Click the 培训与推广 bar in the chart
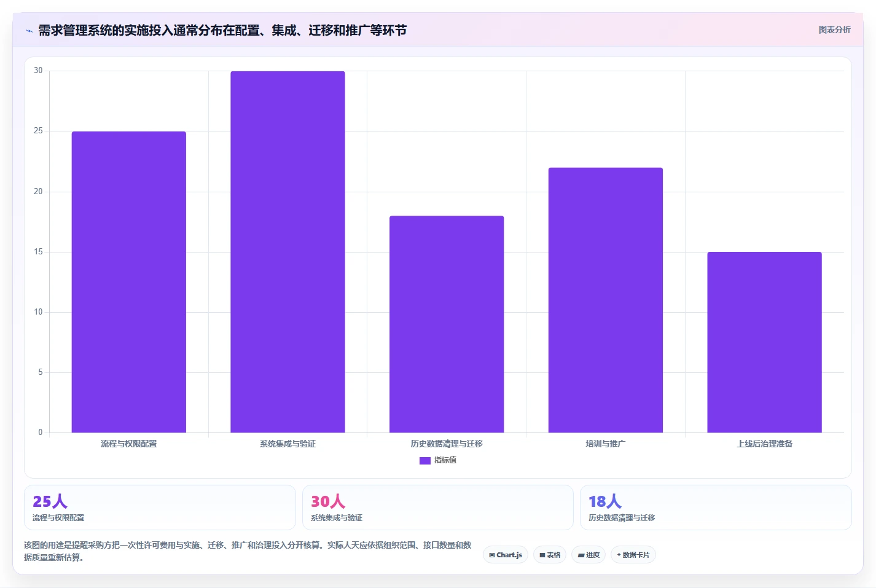This screenshot has height=588, width=876. pyautogui.click(x=606, y=300)
